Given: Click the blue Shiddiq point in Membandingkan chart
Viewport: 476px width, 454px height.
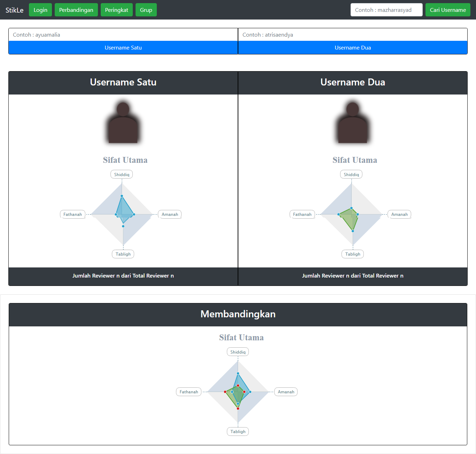Looking at the screenshot, I should [x=238, y=373].
